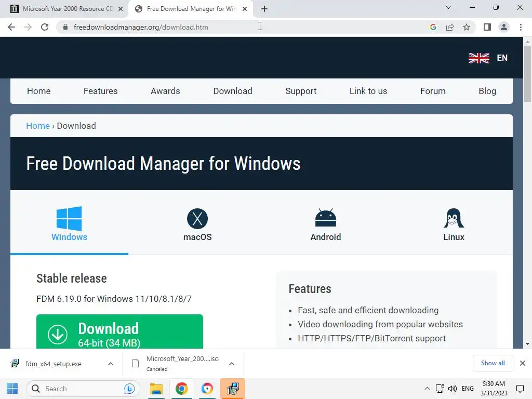
Task: Open clock showing 5:30 AM
Action: coord(494,389)
